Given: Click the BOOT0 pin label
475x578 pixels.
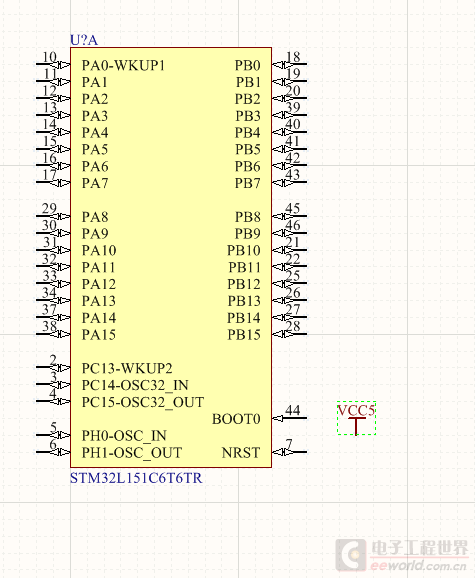Looking at the screenshot, I should [x=236, y=419].
